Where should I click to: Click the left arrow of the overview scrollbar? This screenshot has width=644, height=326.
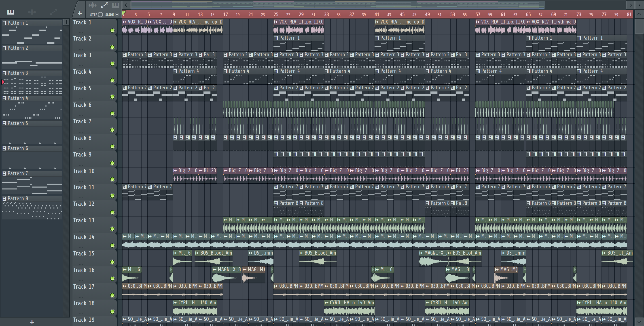tap(126, 5)
